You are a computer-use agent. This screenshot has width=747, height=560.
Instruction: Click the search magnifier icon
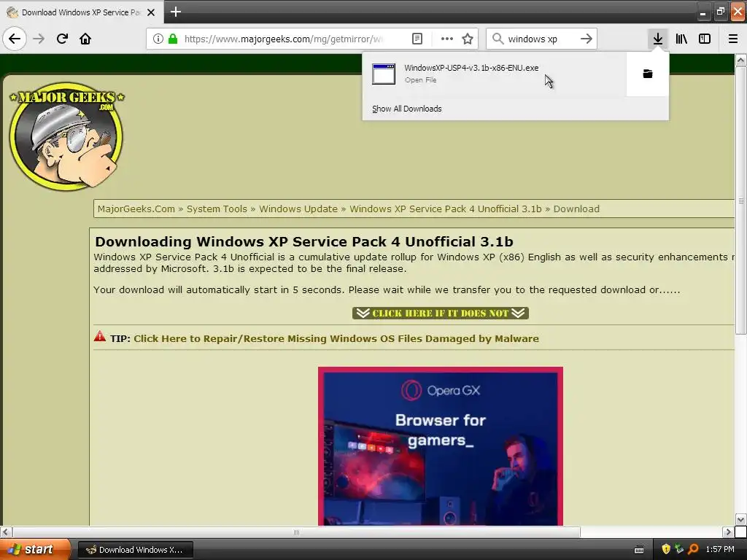[x=498, y=39]
